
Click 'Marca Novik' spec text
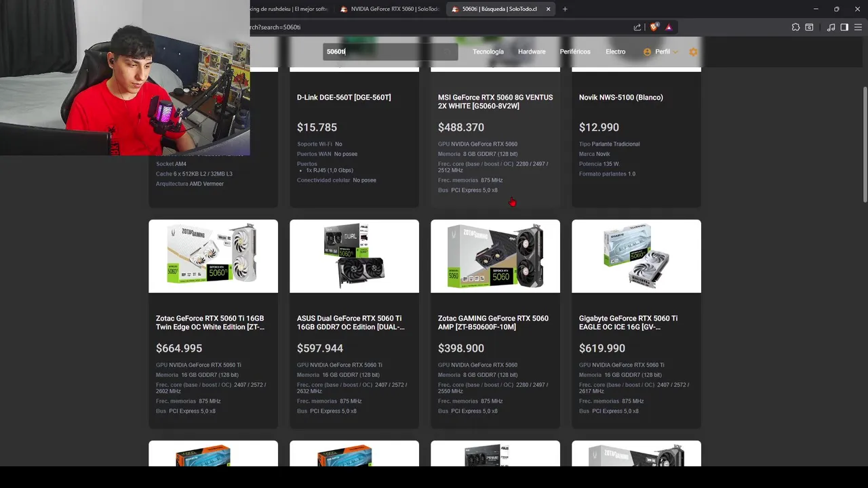coord(595,154)
